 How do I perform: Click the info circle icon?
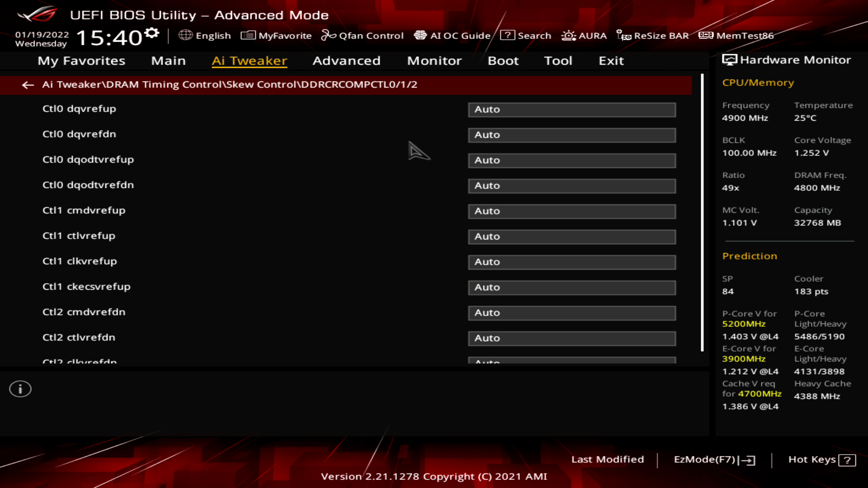click(20, 389)
